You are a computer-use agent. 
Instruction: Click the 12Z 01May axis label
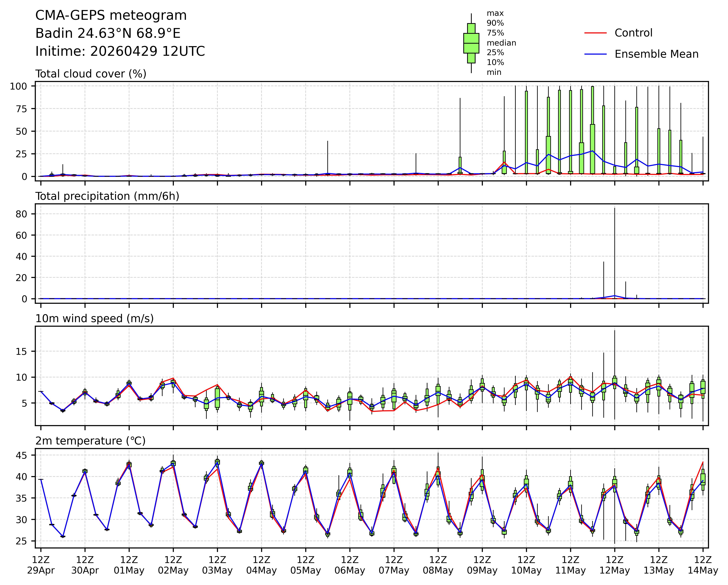(129, 565)
